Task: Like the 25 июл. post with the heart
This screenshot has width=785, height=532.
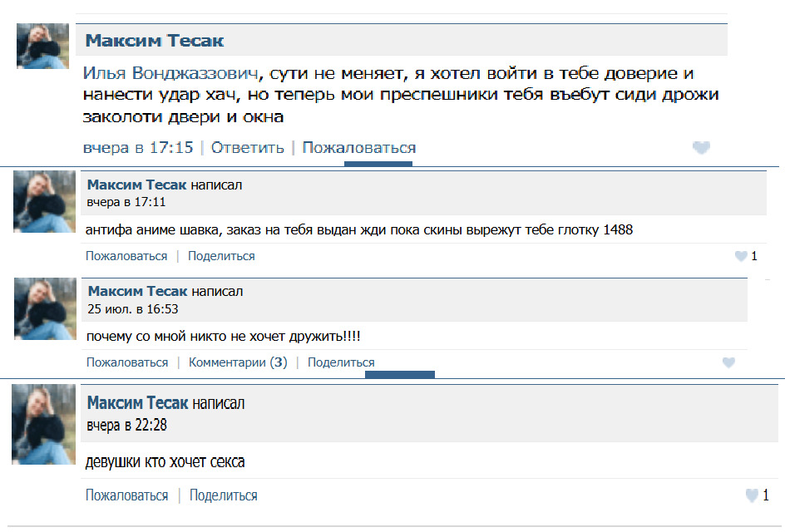Action: 728,362
